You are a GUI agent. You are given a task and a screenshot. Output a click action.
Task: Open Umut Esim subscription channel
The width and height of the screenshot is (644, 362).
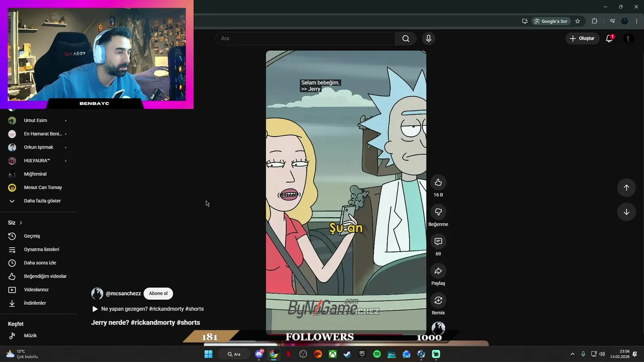(x=35, y=121)
